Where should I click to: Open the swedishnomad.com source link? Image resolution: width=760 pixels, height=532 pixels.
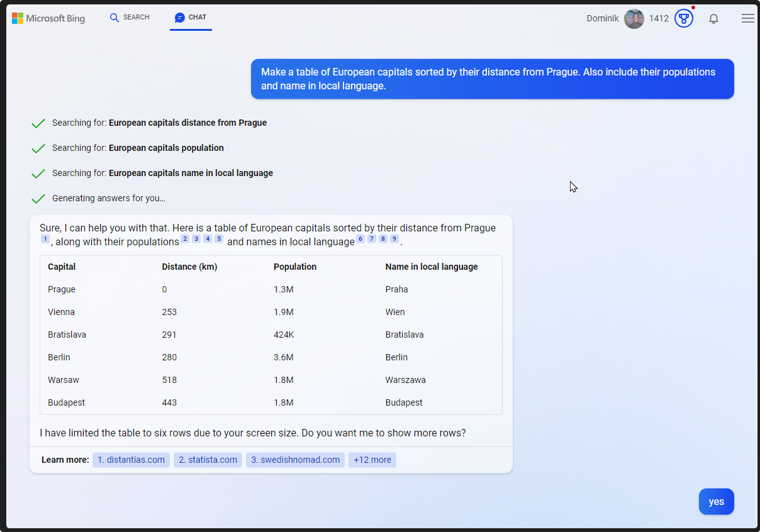pyautogui.click(x=295, y=460)
